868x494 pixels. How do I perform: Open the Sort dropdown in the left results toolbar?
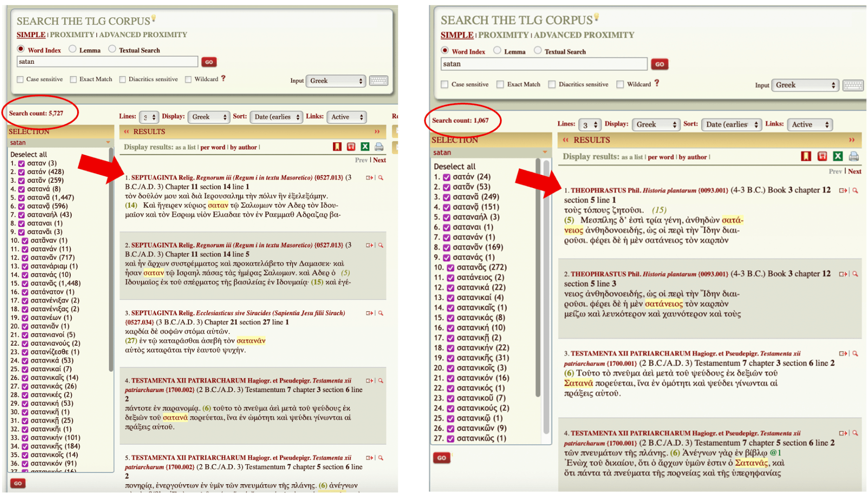pyautogui.click(x=276, y=117)
